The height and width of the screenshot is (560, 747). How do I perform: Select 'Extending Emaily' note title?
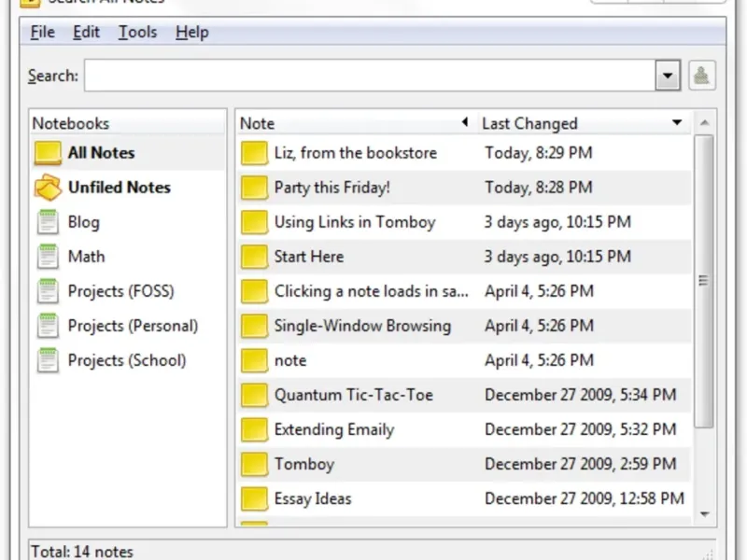tap(334, 430)
